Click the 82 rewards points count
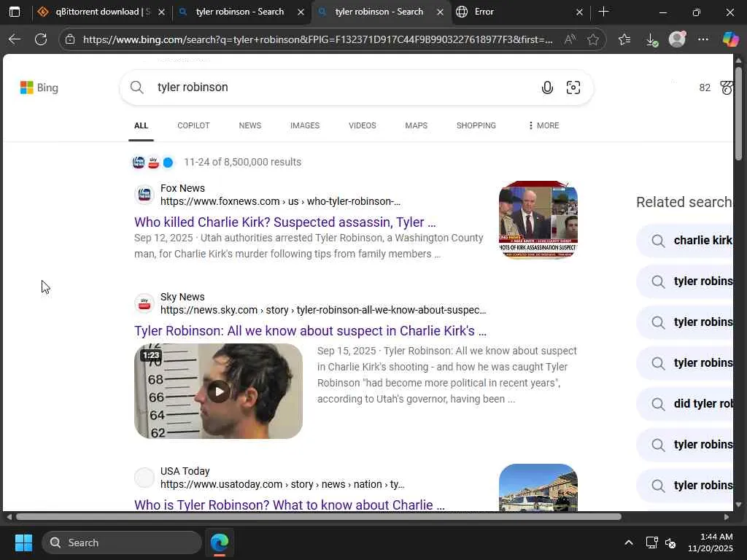Image resolution: width=747 pixels, height=560 pixels. pyautogui.click(x=705, y=87)
